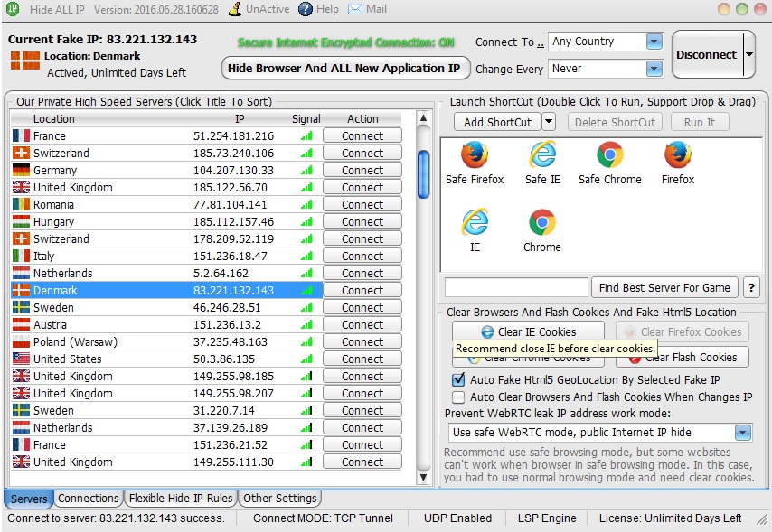Click the France flag for 51.254.181.216
The image size is (772, 532).
[21, 135]
